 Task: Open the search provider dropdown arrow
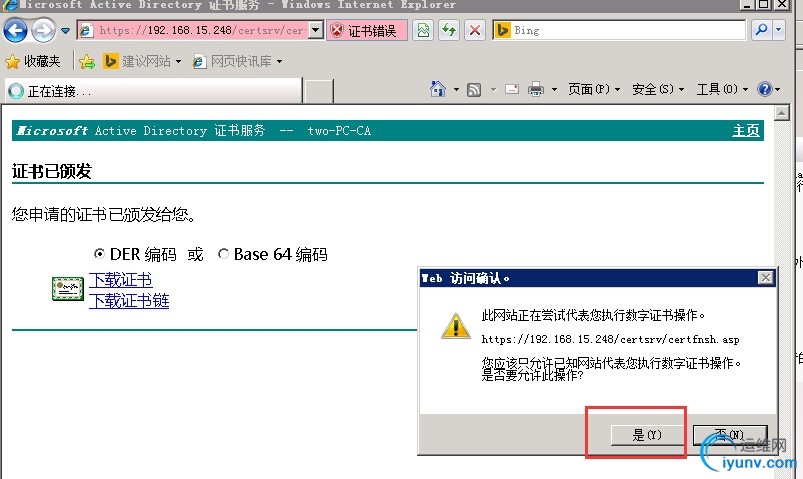(x=778, y=30)
